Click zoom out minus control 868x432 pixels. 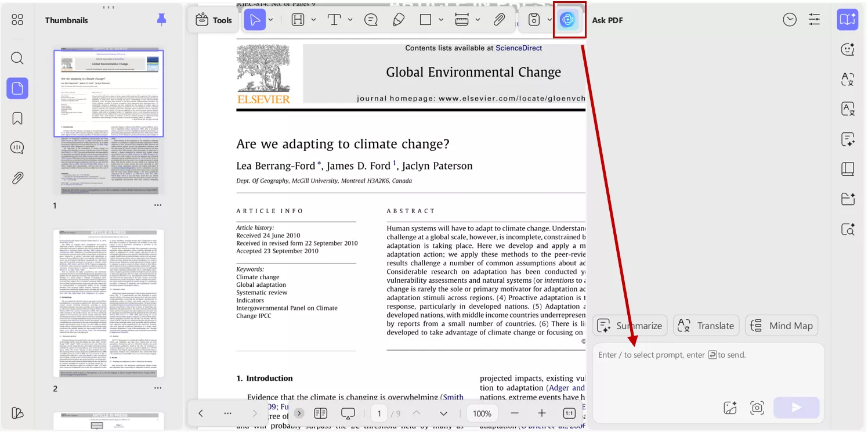point(515,413)
